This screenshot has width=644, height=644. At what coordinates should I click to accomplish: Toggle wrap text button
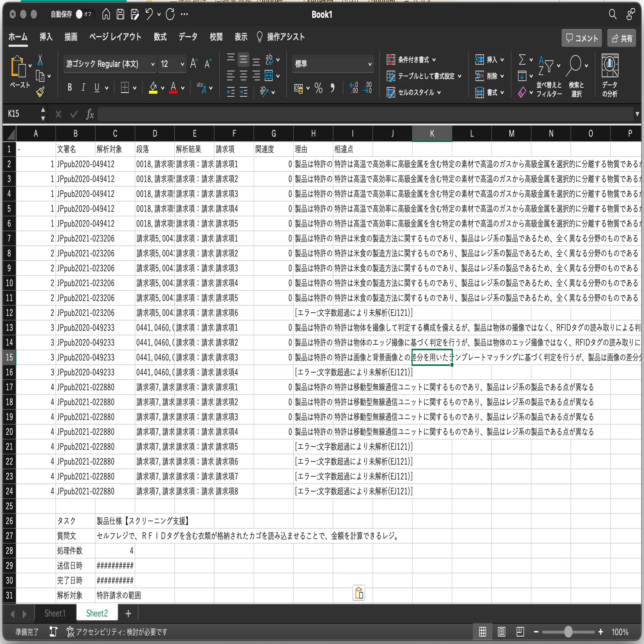[269, 59]
